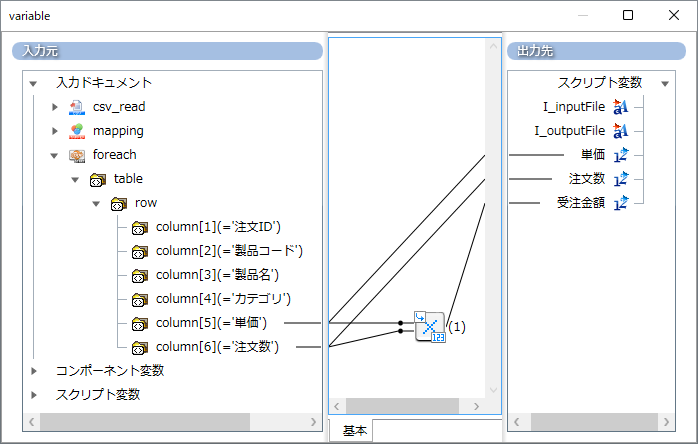
Task: Collapse the スクリプト変数 output tree arrow
Action: [665, 83]
